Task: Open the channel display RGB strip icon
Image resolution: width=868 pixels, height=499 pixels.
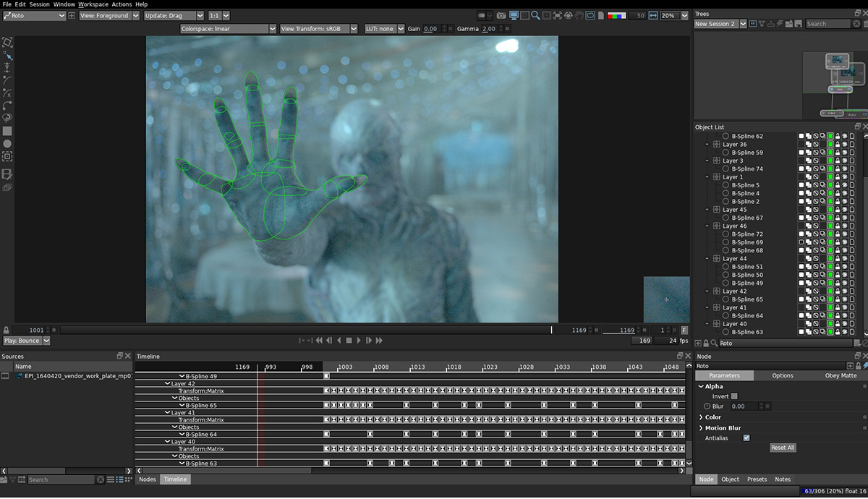Action: point(617,14)
